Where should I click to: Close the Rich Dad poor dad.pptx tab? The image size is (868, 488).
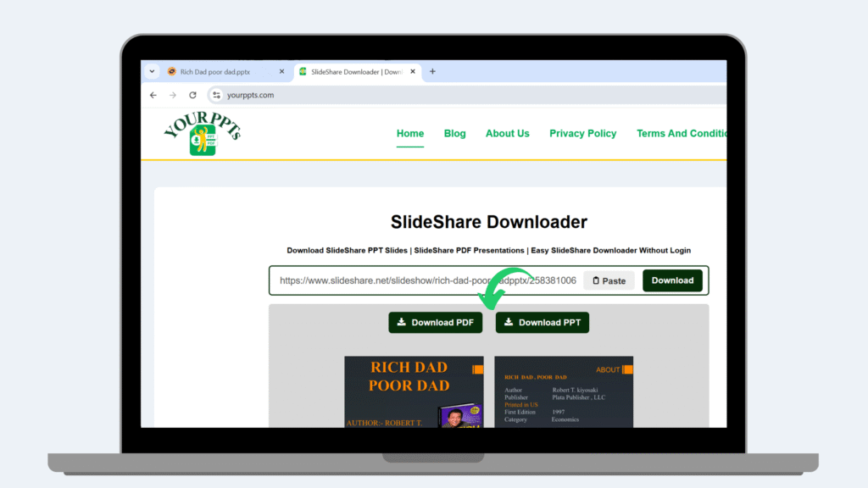pos(281,71)
